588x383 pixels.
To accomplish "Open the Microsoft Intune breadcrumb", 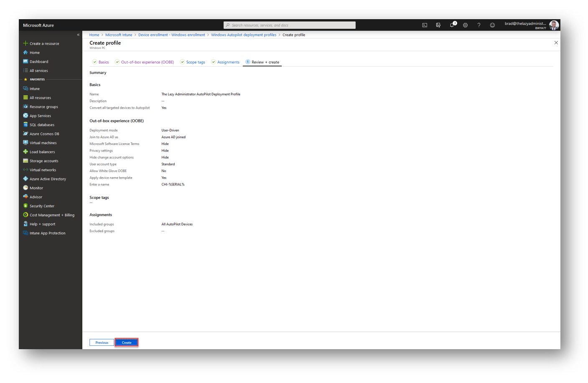I will 119,35.
